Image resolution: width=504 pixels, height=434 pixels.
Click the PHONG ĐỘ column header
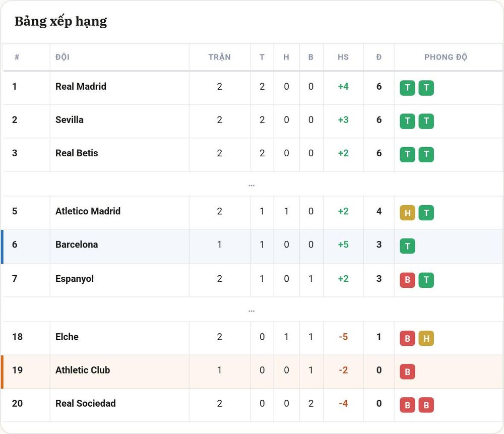446,57
